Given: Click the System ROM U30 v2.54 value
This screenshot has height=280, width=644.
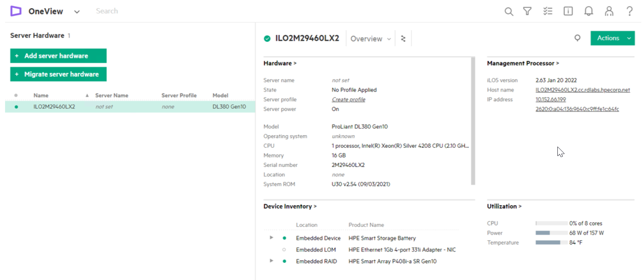Looking at the screenshot, I should (x=361, y=184).
